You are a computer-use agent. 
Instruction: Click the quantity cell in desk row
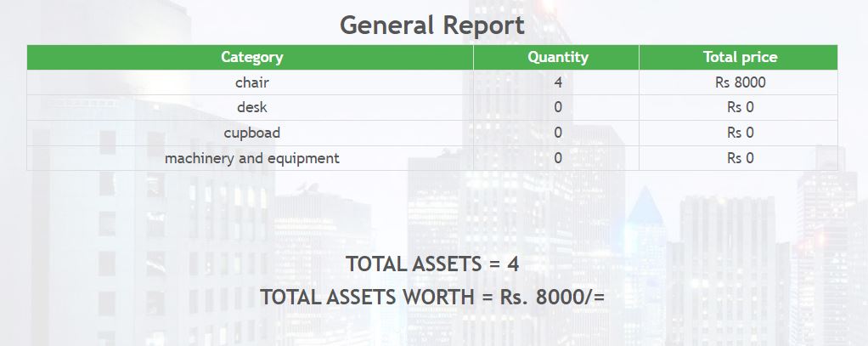[x=557, y=108]
